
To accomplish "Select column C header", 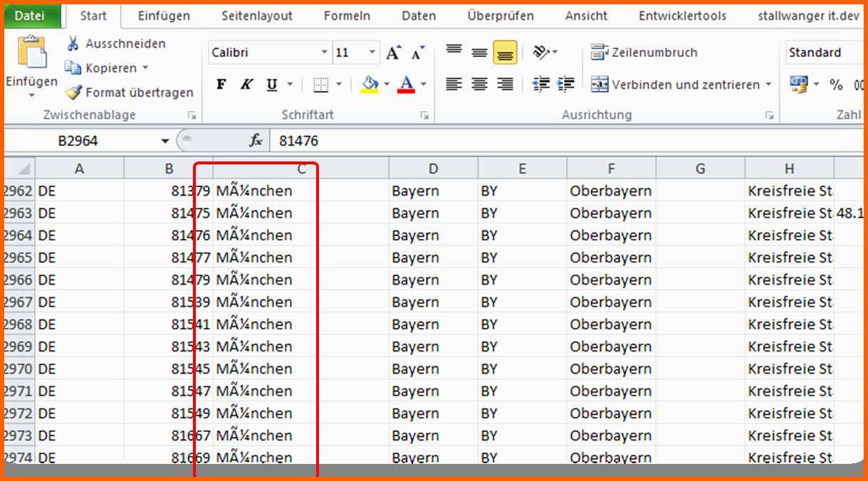I will click(301, 169).
